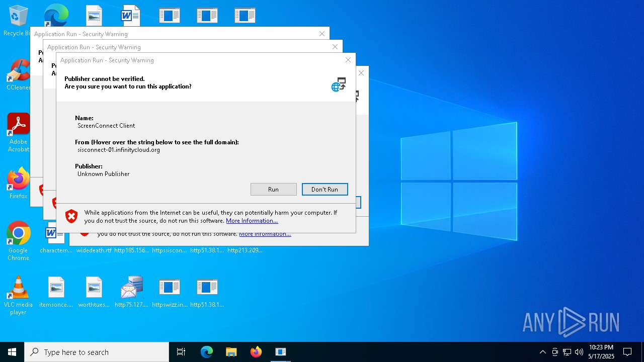Image resolution: width=644 pixels, height=362 pixels.
Task: Click the red shield warning icon
Action: [72, 216]
